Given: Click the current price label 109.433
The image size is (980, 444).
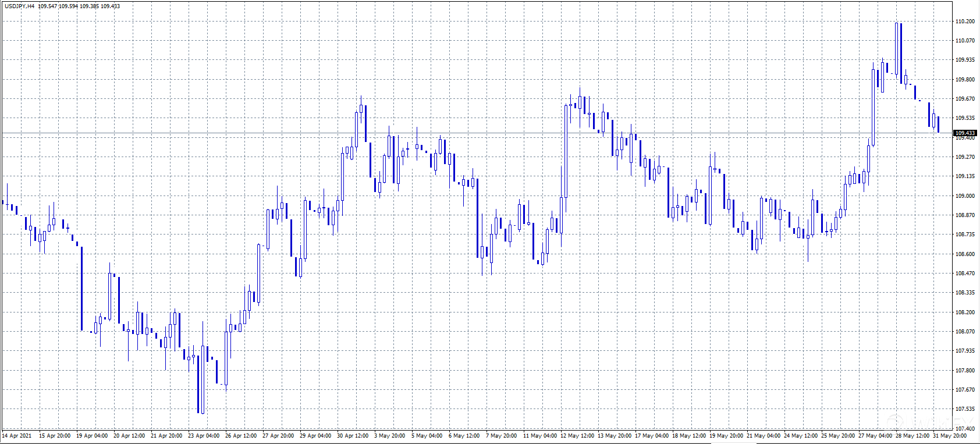Looking at the screenshot, I should click(x=965, y=133).
